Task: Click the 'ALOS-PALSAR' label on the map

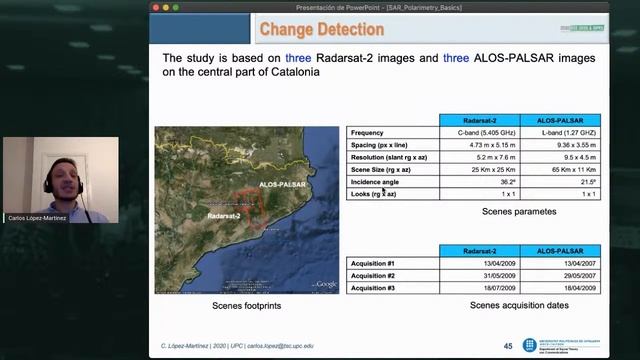Action: 282,184
